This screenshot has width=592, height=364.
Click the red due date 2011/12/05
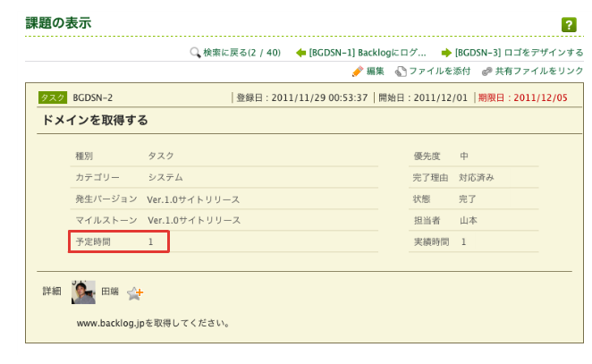point(540,97)
